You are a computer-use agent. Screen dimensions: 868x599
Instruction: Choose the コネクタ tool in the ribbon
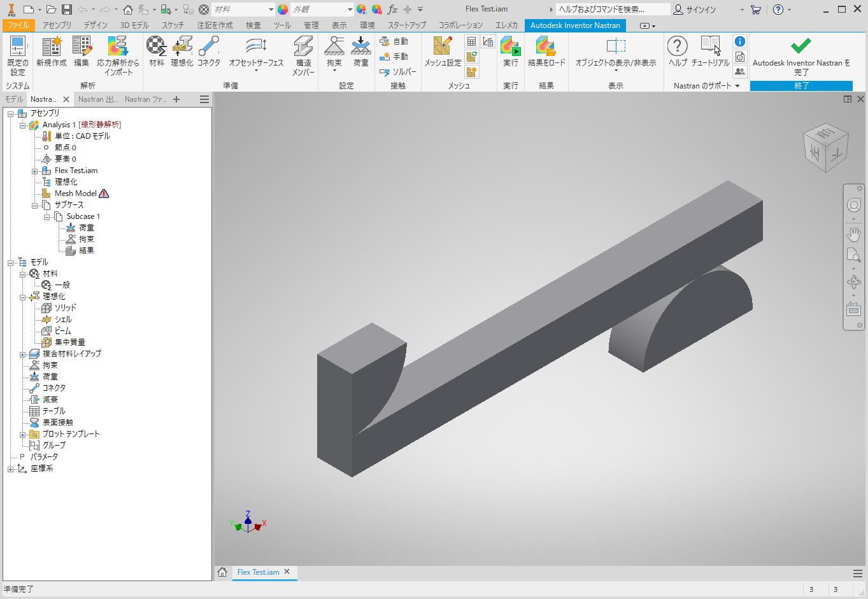[x=209, y=52]
